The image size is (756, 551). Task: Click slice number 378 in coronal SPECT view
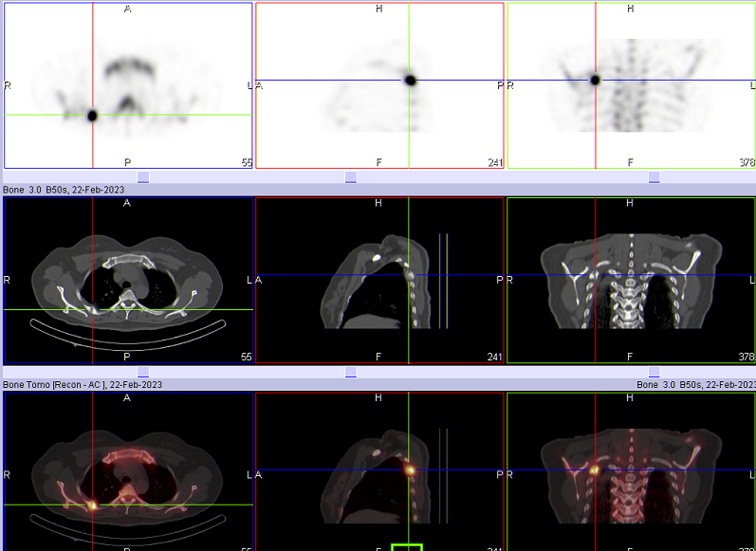click(x=747, y=163)
